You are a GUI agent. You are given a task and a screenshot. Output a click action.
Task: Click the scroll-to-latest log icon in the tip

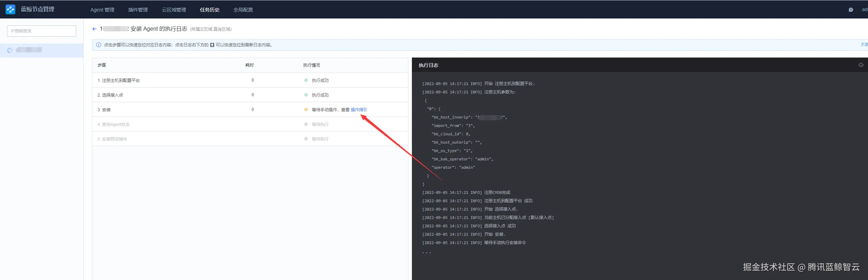tap(212, 45)
